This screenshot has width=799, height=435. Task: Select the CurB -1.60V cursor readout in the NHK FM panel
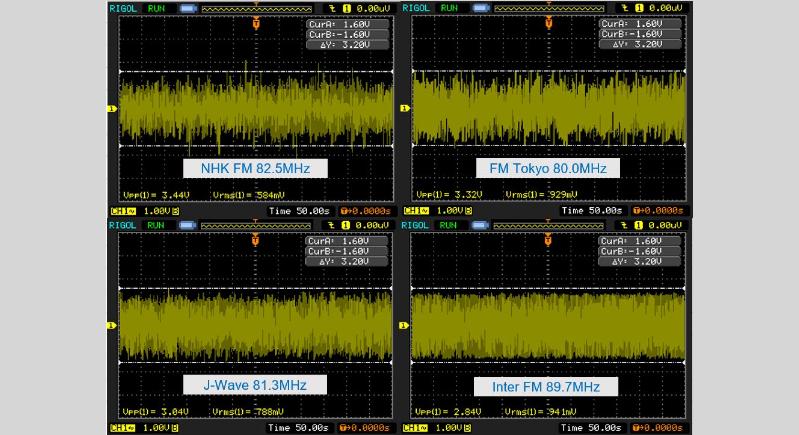(x=348, y=34)
